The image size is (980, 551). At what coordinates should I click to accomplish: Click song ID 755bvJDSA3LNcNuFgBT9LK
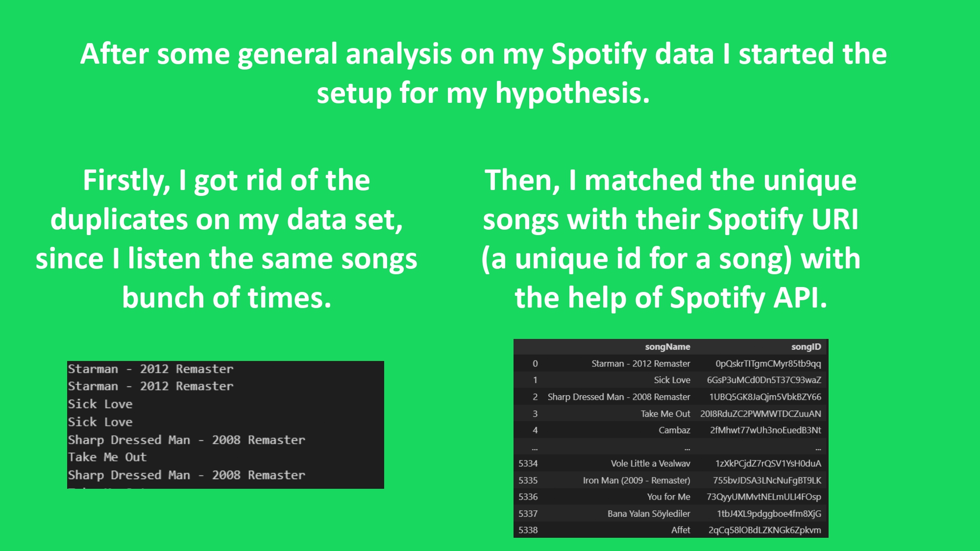pos(767,480)
